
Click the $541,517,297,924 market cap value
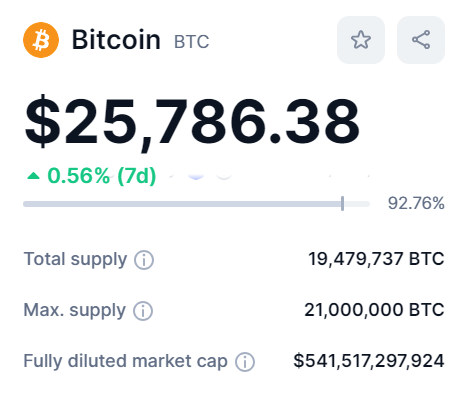pyautogui.click(x=369, y=361)
